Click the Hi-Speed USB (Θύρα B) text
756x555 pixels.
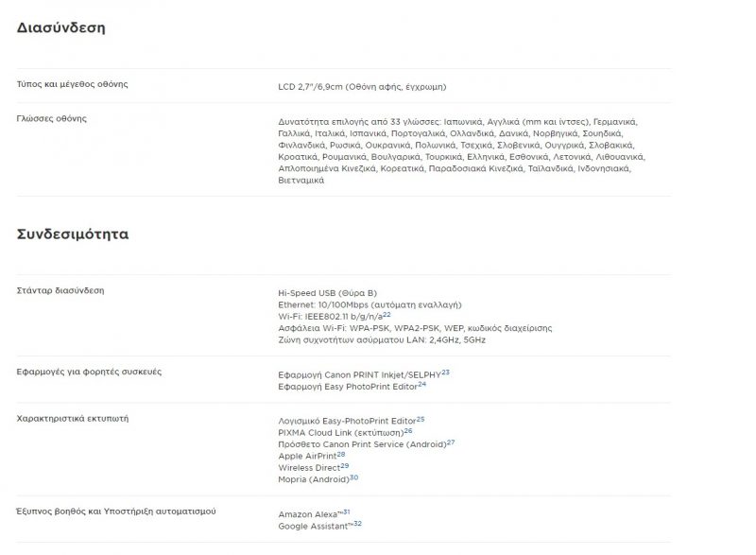click(327, 293)
